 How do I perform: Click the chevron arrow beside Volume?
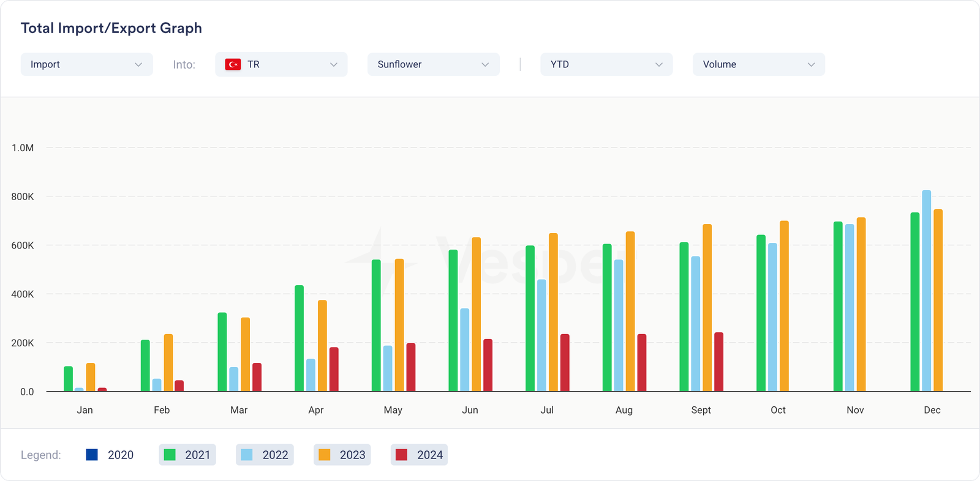pyautogui.click(x=811, y=65)
